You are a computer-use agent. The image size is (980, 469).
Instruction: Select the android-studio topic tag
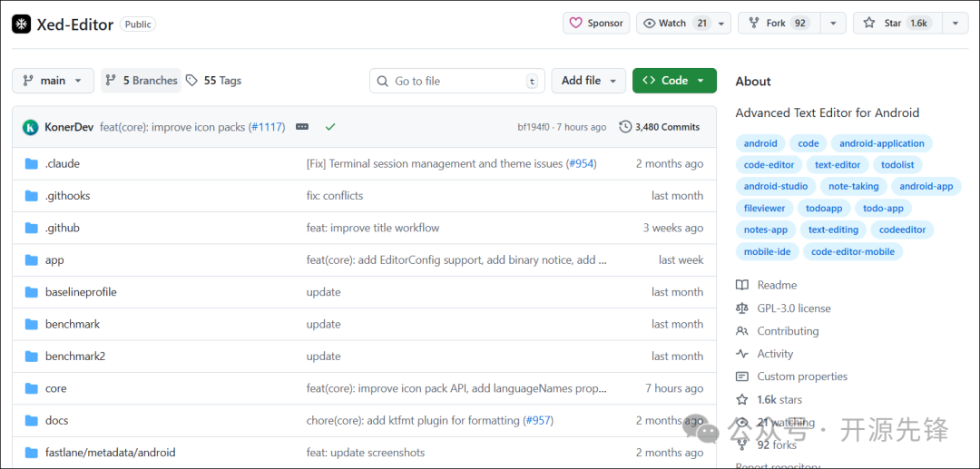tap(776, 186)
